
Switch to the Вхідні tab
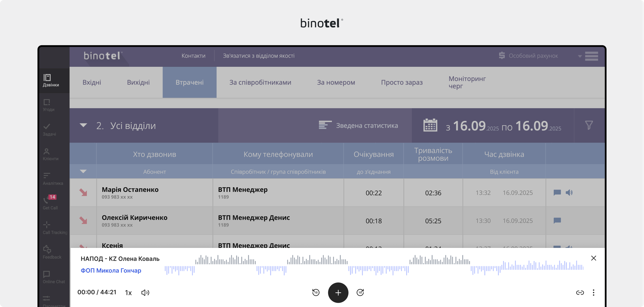coord(92,82)
